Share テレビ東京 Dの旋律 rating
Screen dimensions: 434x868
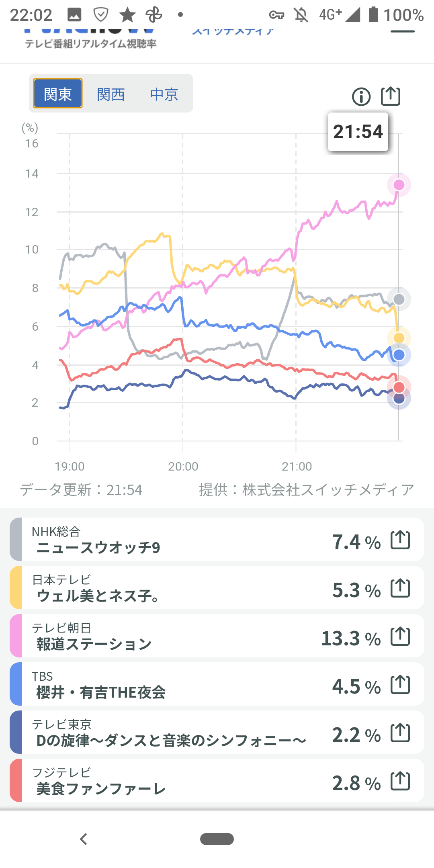pos(400,733)
